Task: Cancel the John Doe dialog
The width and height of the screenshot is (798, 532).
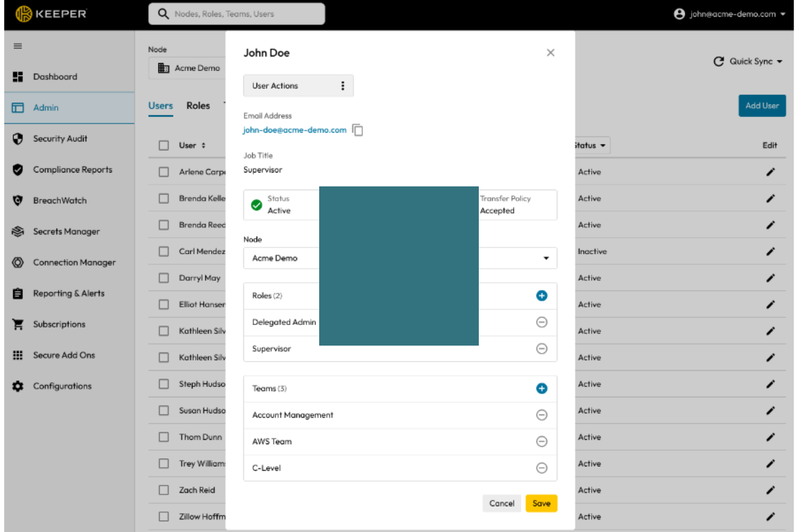Action: (502, 503)
